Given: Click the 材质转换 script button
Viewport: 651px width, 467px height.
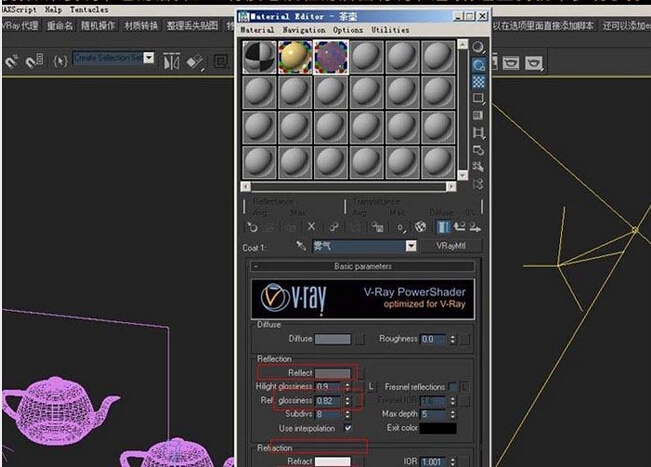Looking at the screenshot, I should pos(141,25).
